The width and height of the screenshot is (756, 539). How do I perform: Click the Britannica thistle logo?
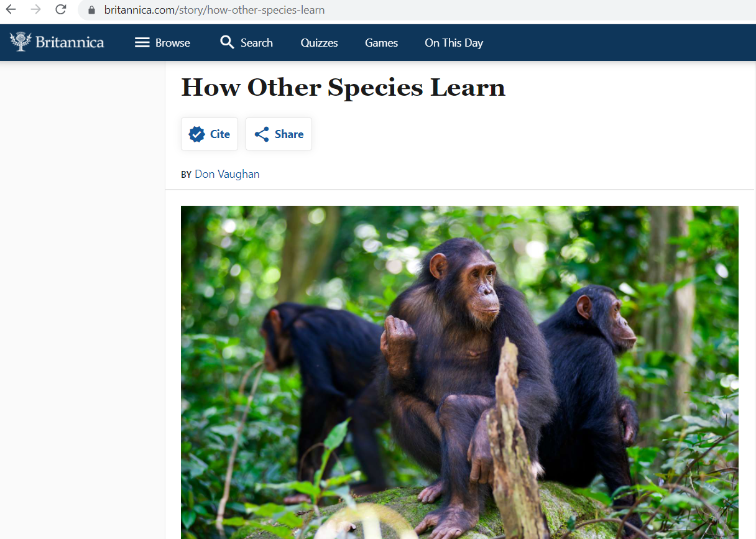(21, 42)
